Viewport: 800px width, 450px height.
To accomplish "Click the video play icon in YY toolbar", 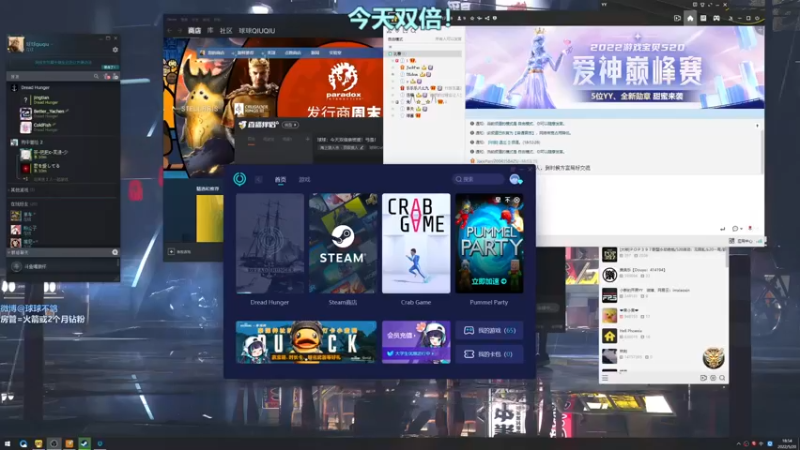I will click(677, 18).
